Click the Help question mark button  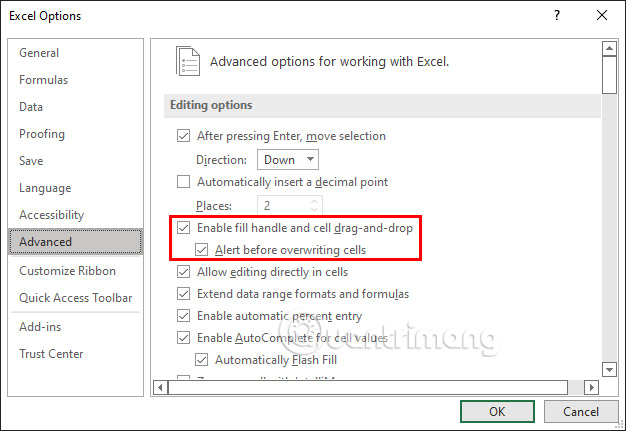554,15
